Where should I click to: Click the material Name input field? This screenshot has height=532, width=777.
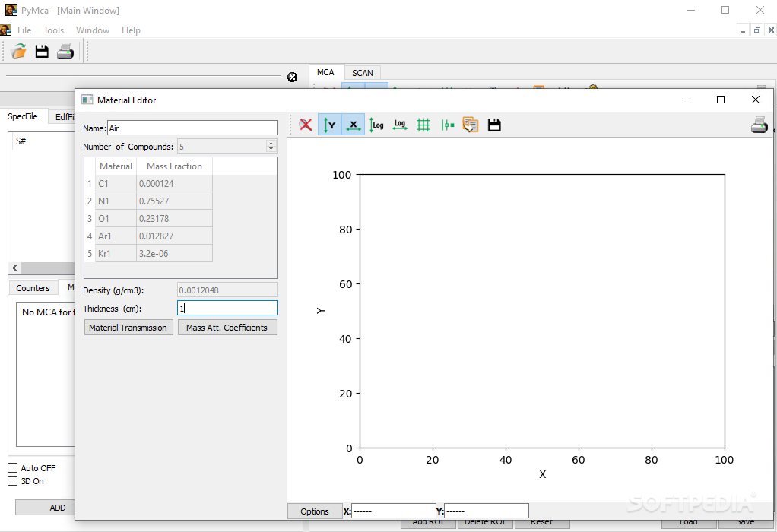[192, 128]
